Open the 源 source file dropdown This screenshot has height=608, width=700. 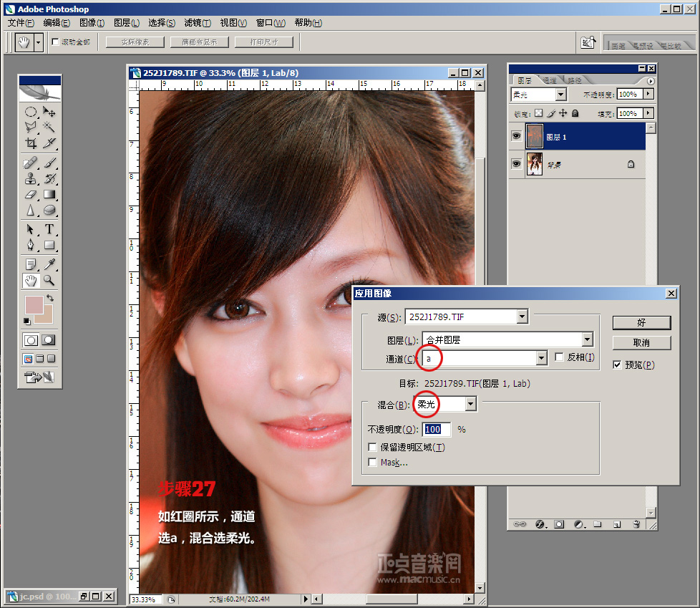point(522,316)
